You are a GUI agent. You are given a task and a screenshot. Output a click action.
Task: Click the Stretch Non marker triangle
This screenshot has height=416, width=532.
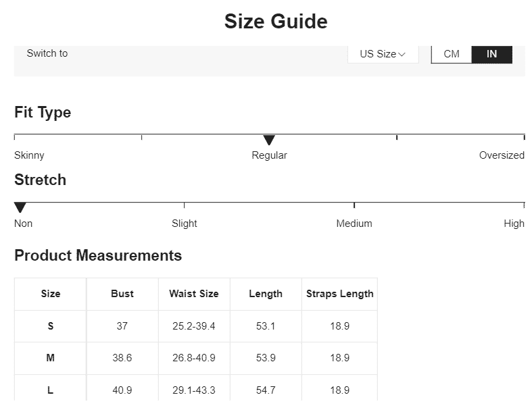coord(20,207)
